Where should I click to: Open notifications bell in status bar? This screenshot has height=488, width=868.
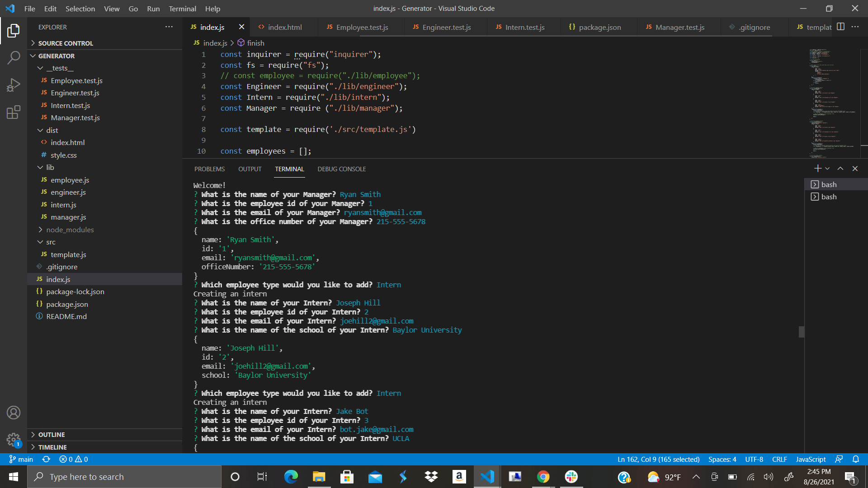click(x=856, y=459)
